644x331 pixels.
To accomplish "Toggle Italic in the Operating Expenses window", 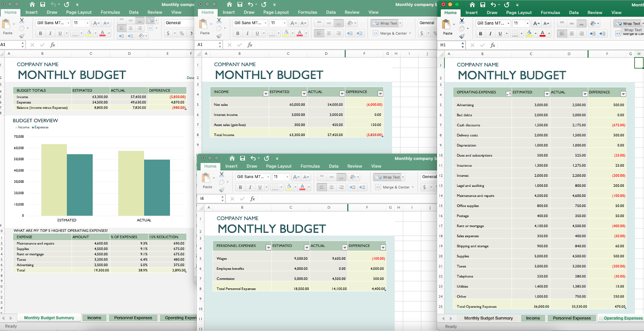I will pos(490,34).
